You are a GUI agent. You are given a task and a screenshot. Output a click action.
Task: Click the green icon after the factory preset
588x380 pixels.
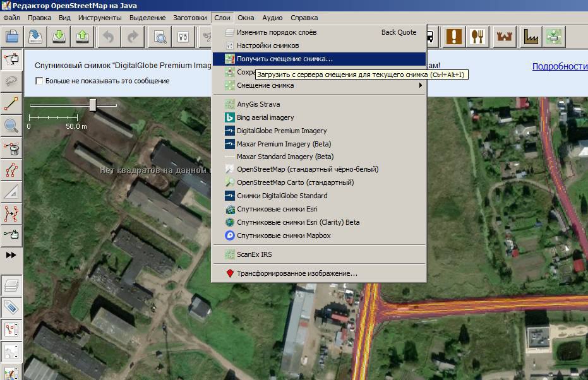click(x=554, y=37)
